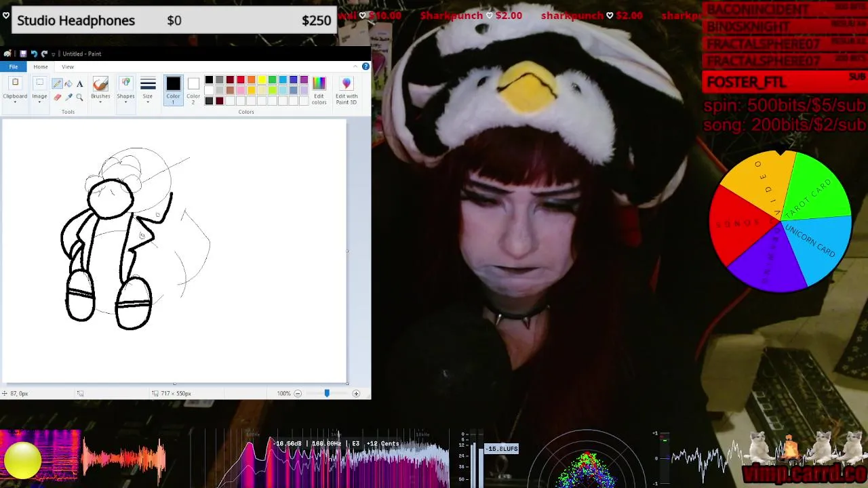Select the Eraser tool
This screenshot has height=488, width=868.
coord(57,97)
